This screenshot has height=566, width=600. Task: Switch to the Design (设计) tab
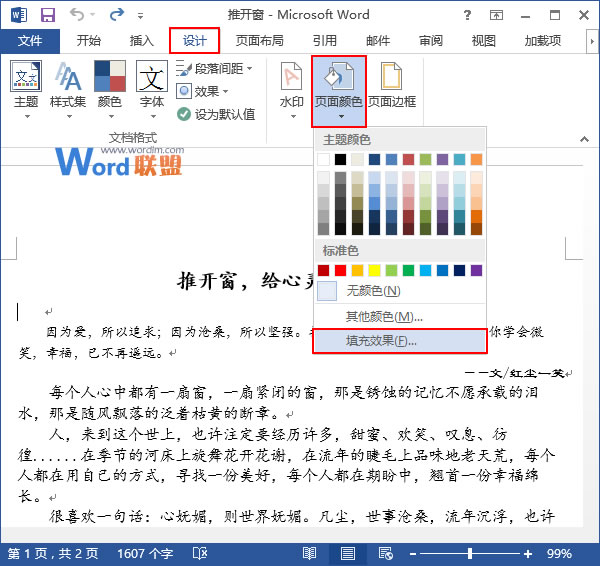(194, 41)
